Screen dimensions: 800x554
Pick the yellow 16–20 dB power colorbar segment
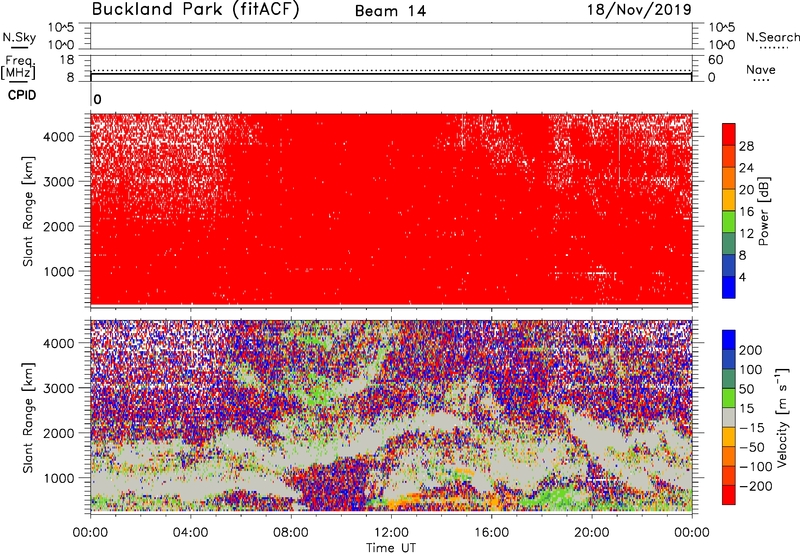(x=729, y=200)
